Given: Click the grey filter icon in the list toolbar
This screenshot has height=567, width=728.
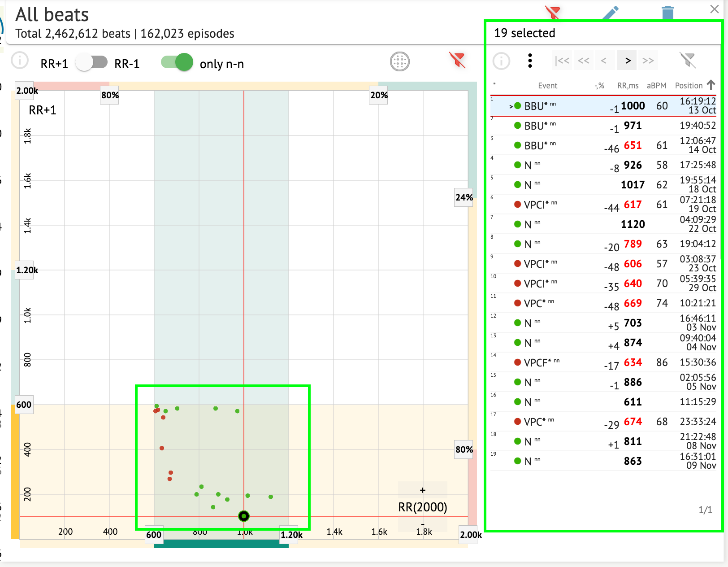Looking at the screenshot, I should 687,60.
